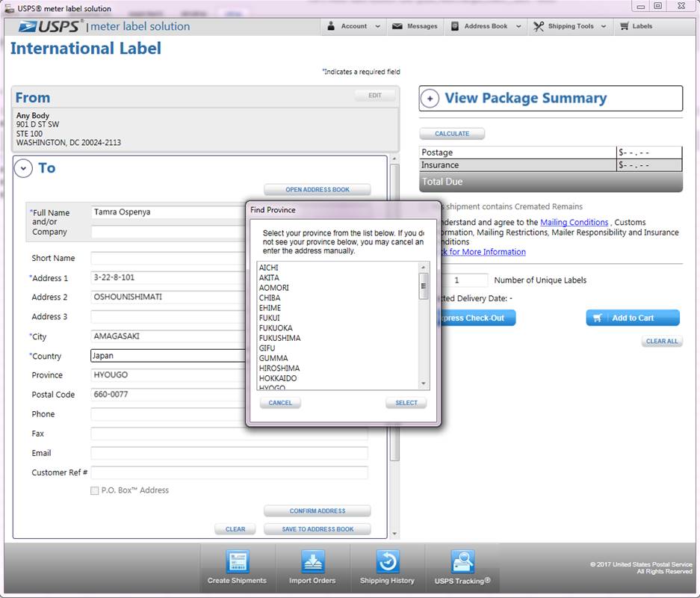Open the Labels menu item

(636, 26)
